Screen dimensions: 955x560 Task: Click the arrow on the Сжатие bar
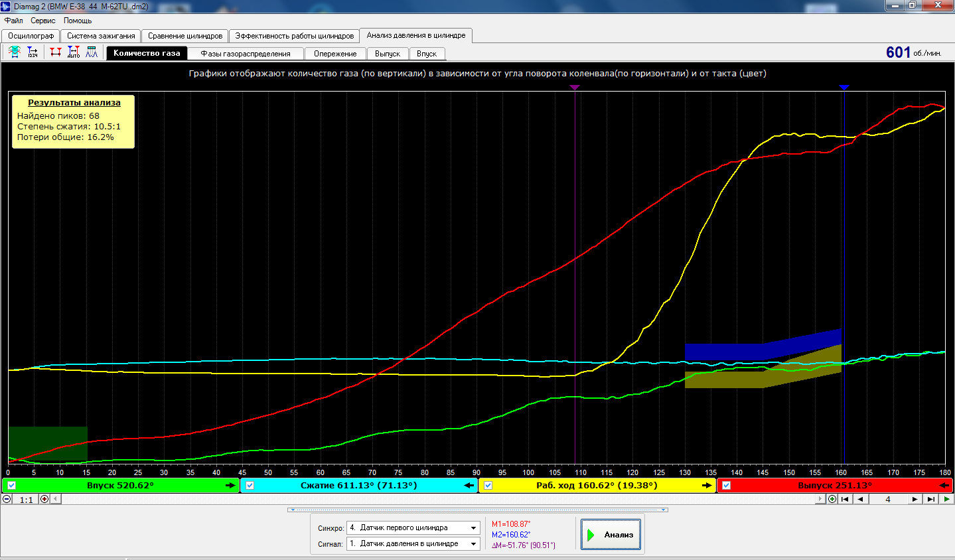coord(469,486)
